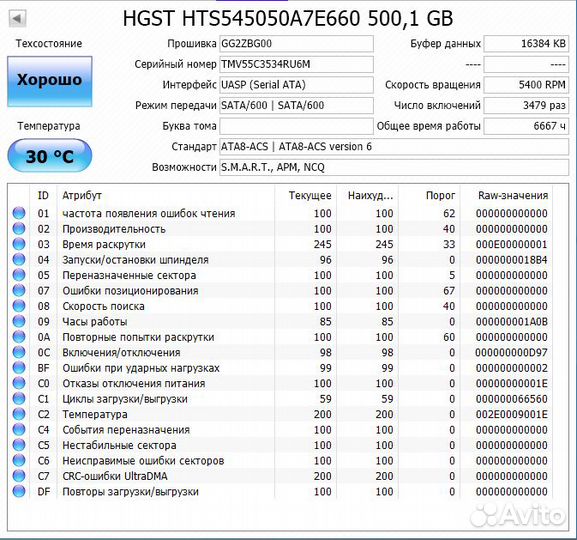Select the CRC-ошибки UltraDMA row
Image resolution: width=577 pixels, height=540 pixels.
point(280,476)
